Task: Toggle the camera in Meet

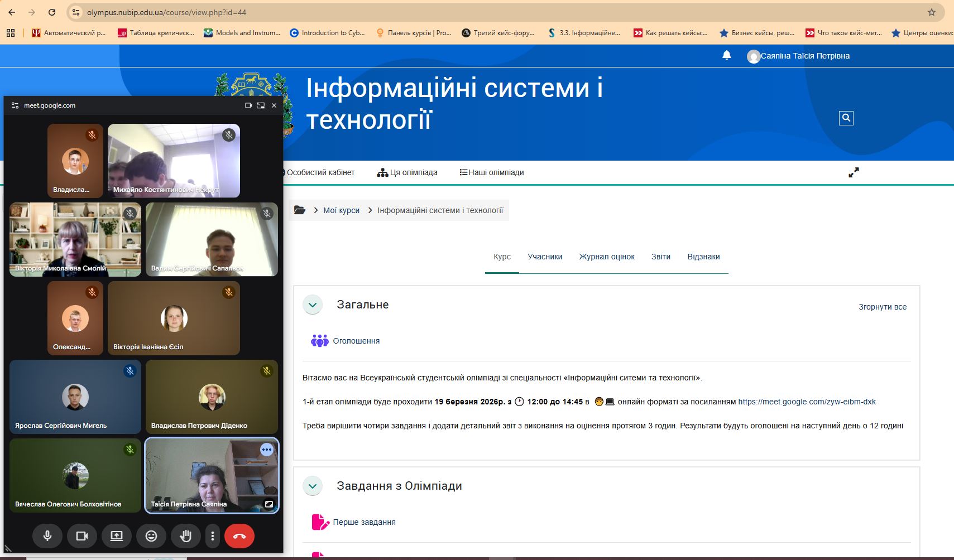Action: (x=82, y=536)
